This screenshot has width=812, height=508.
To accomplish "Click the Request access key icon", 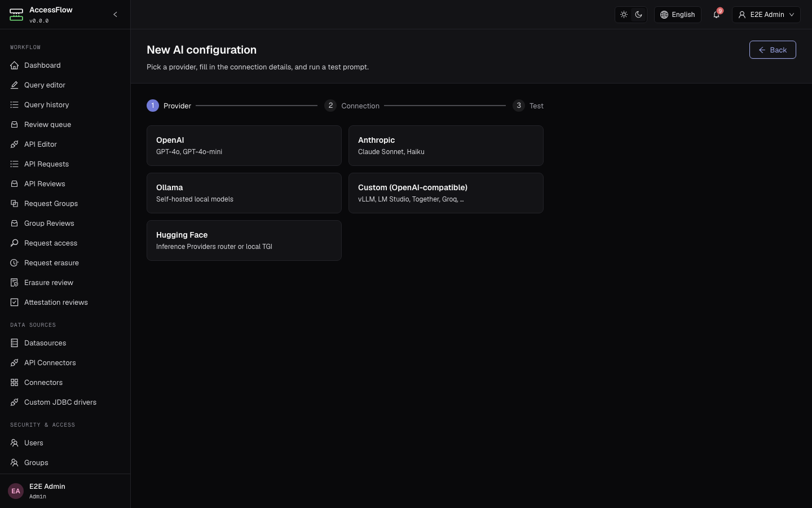I will pos(14,243).
